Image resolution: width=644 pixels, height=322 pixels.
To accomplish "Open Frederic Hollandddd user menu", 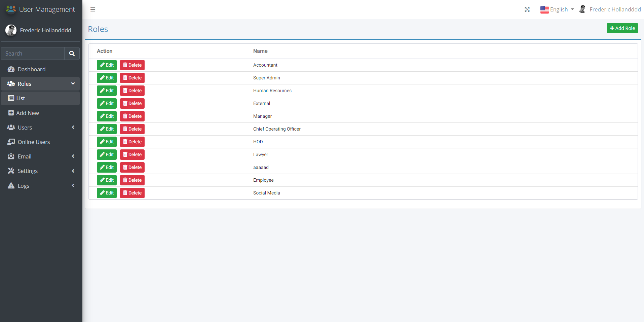I will [610, 9].
